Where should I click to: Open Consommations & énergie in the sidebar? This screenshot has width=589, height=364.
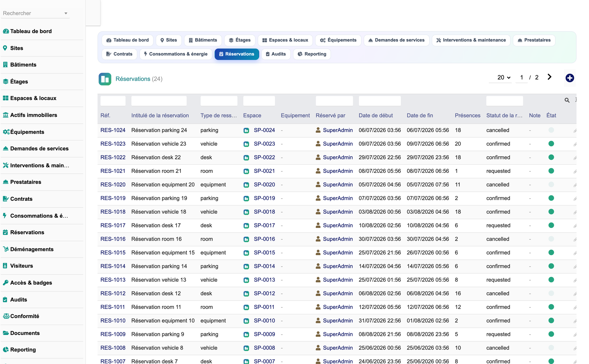[35, 216]
